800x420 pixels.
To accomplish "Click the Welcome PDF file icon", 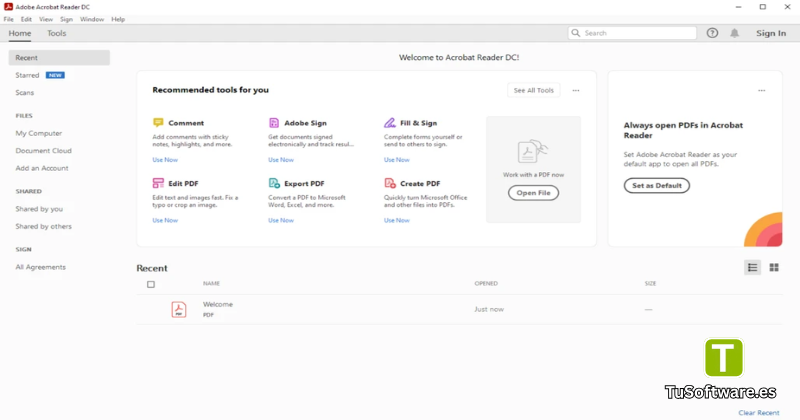I will tap(179, 309).
